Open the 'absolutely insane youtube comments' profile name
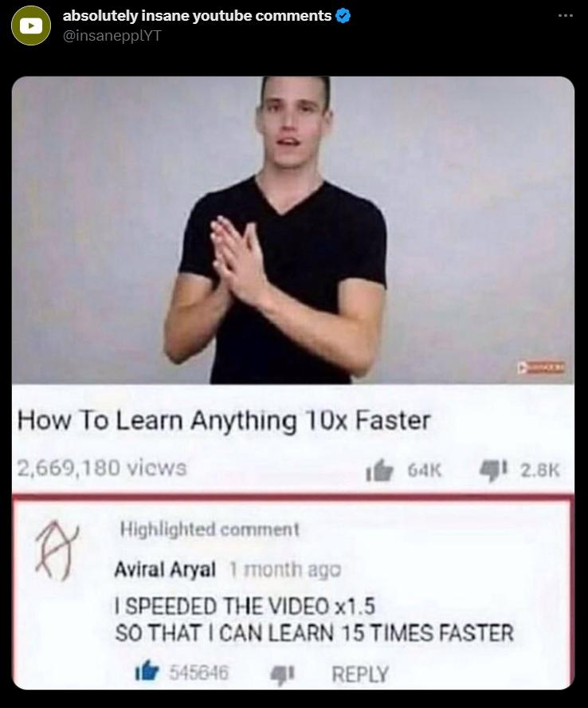 coord(198,16)
